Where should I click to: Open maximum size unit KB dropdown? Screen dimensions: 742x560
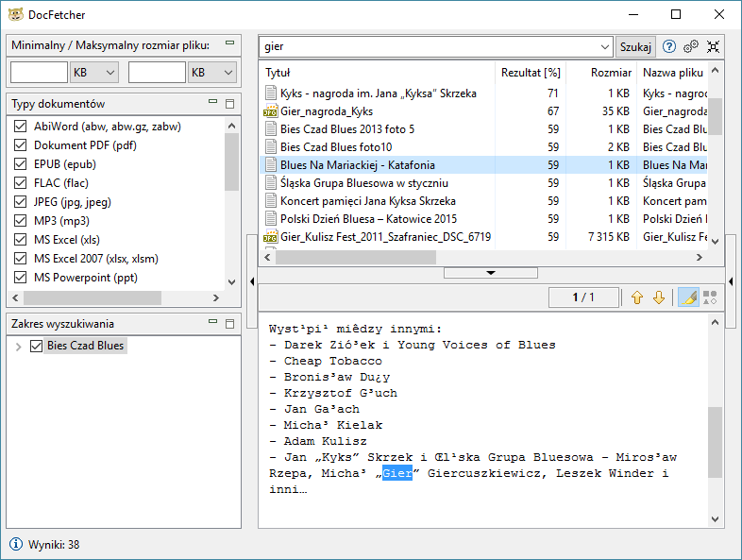(212, 73)
